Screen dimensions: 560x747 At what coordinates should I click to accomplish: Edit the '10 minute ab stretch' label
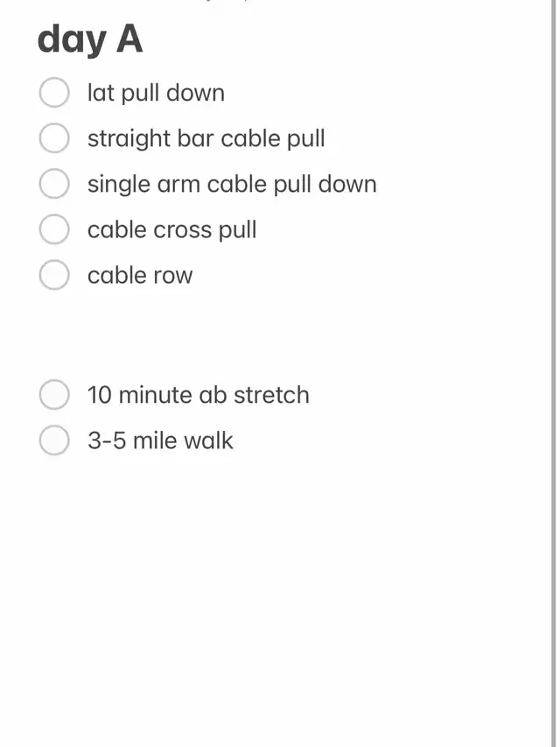tap(198, 395)
